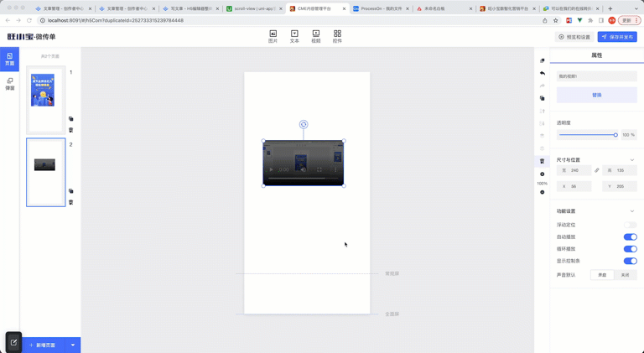Open the dropdown arrow beside 新增页面

pyautogui.click(x=73, y=345)
